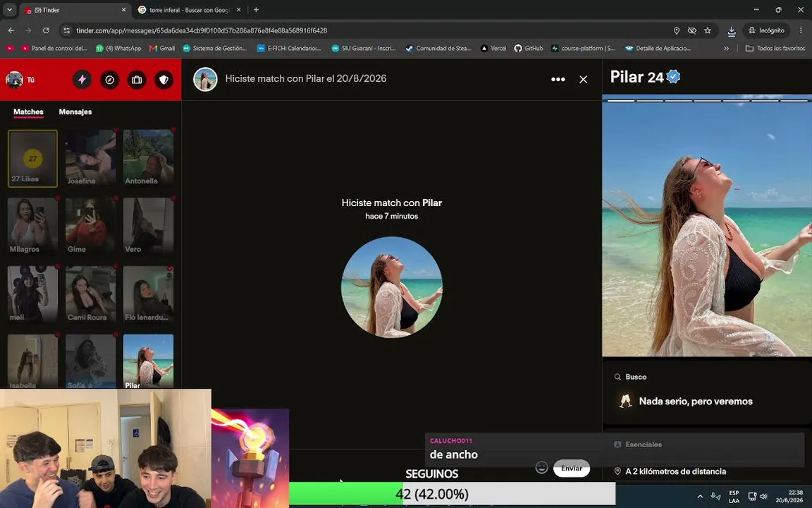812x508 pixels.
Task: Click Pilar's large circular match photo
Action: coord(391,287)
